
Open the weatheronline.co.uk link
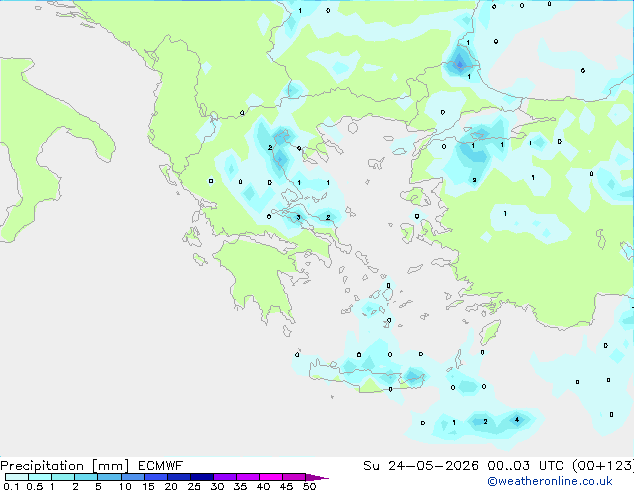point(550,481)
